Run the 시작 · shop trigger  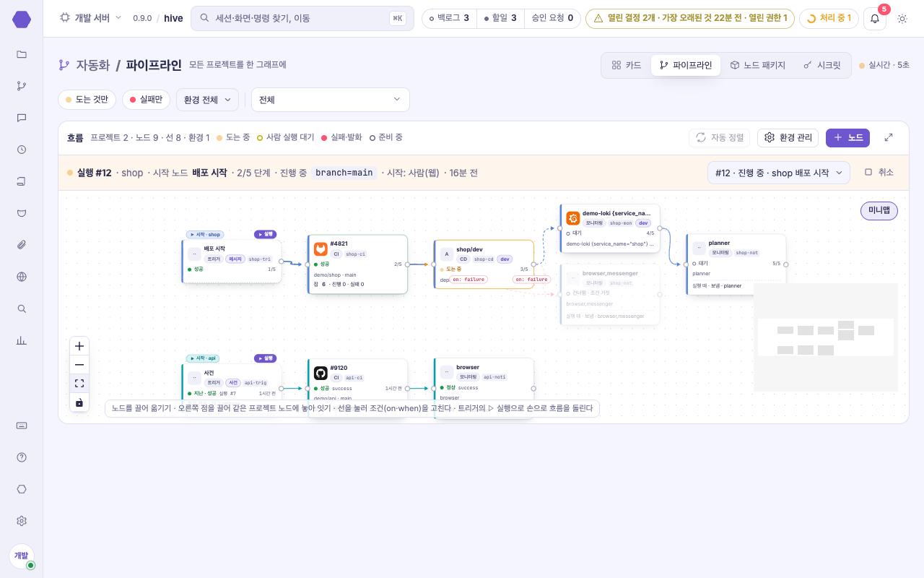click(265, 234)
